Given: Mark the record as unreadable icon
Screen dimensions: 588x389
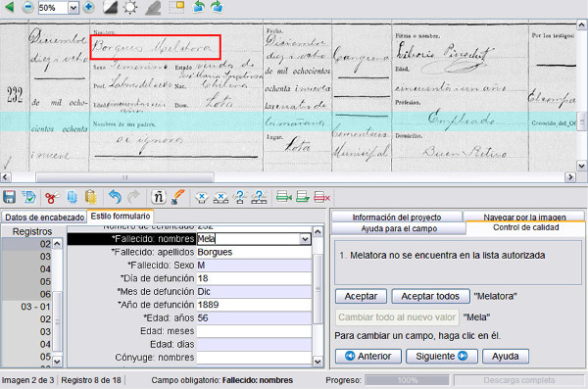Looking at the screenshot, I should (x=259, y=197).
